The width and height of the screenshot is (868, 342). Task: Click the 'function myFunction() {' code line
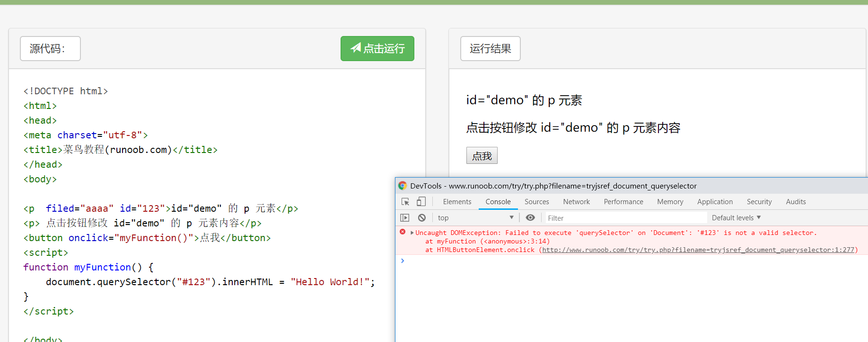(88, 267)
